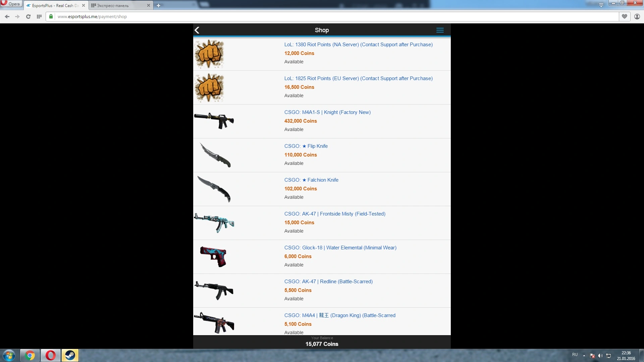
Task: Open LoL 1380 Riot Points NA link
Action: (x=359, y=45)
